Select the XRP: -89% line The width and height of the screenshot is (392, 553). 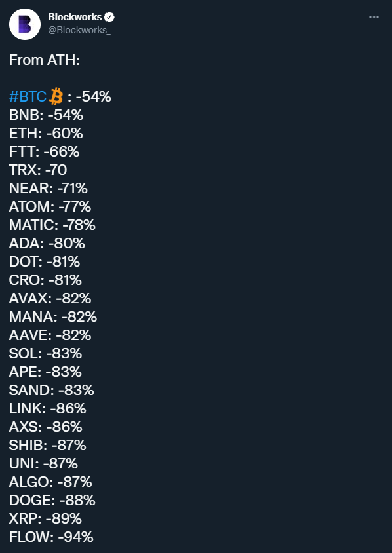(45, 518)
